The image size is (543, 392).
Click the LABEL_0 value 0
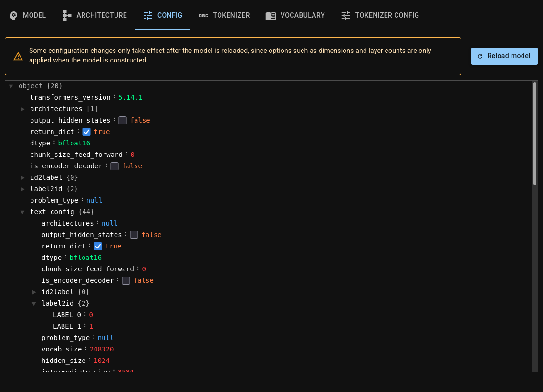pos(91,315)
